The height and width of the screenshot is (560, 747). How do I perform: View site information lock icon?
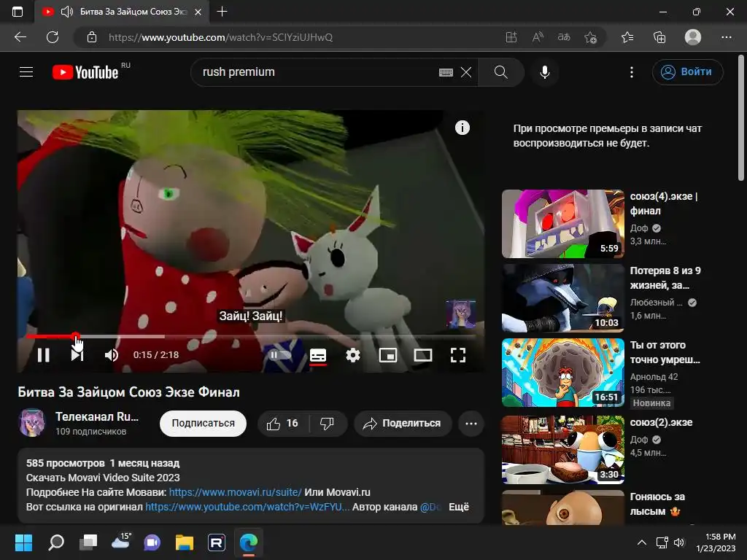[x=92, y=37]
